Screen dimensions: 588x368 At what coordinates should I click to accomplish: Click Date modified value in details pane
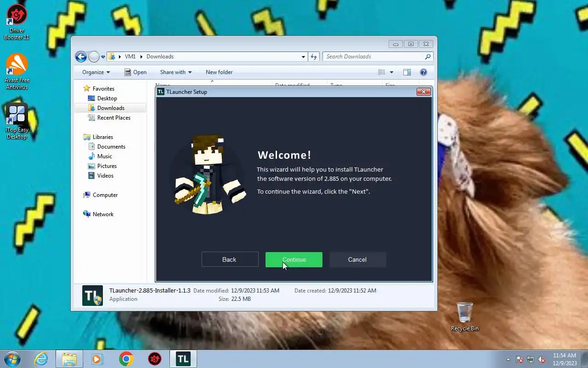255,291
